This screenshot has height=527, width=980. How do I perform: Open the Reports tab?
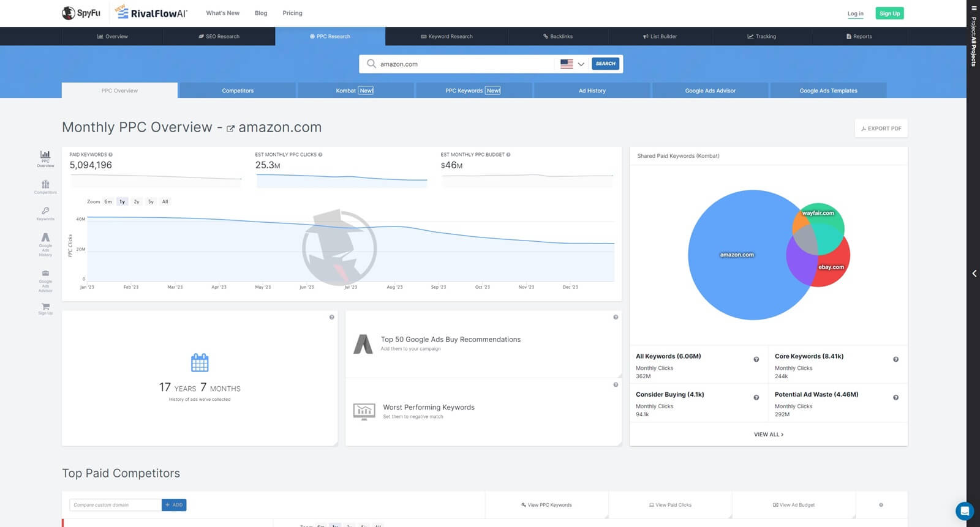[x=859, y=36]
